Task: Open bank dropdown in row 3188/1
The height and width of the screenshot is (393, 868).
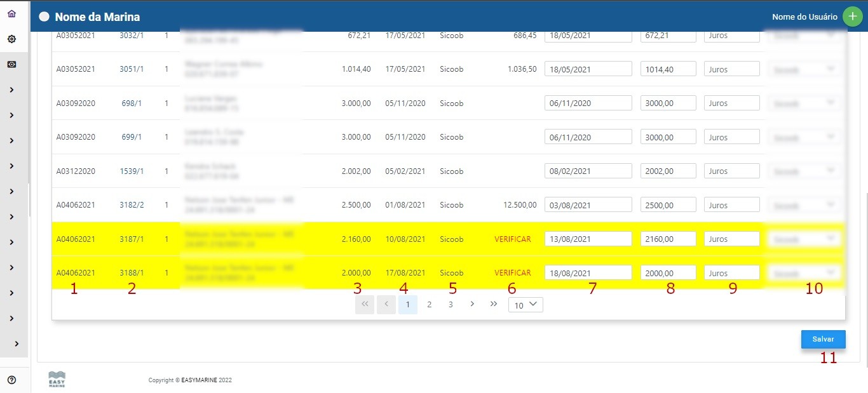Action: tap(804, 273)
